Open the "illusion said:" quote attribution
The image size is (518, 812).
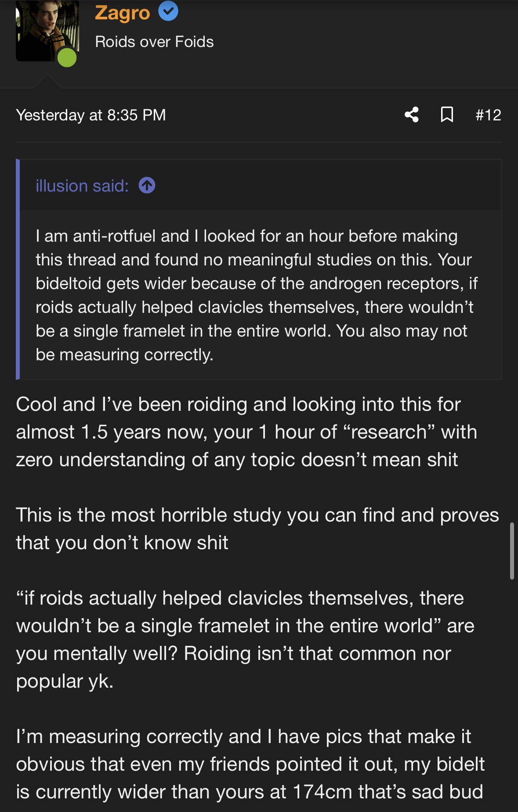coord(82,186)
